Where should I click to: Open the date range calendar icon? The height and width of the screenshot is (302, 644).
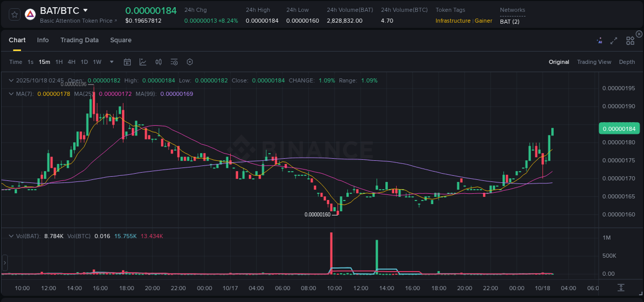click(x=127, y=62)
